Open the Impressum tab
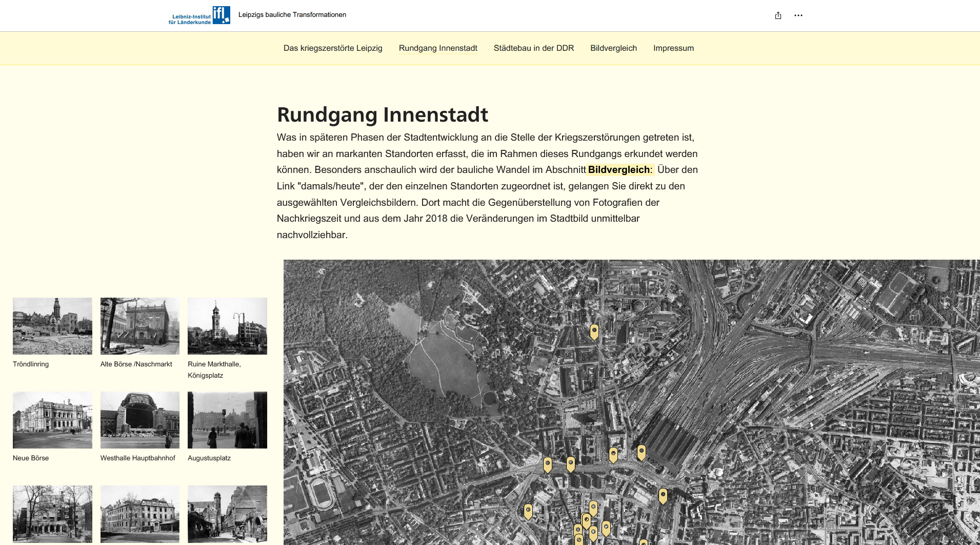 coord(673,48)
